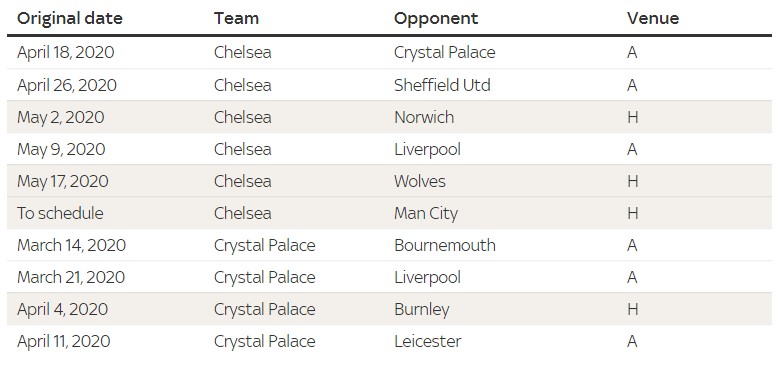Click the Leicester opponent cell
This screenshot has width=780, height=373.
tap(428, 341)
